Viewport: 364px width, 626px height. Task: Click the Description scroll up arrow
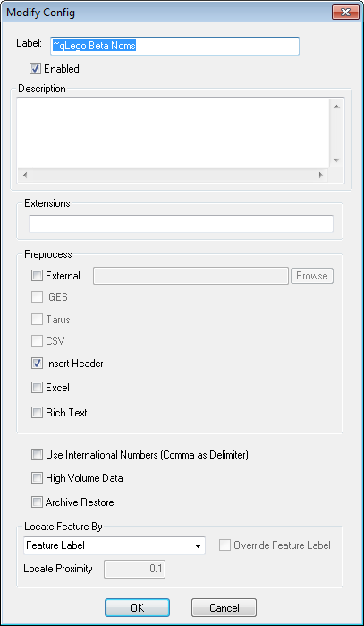tap(336, 107)
